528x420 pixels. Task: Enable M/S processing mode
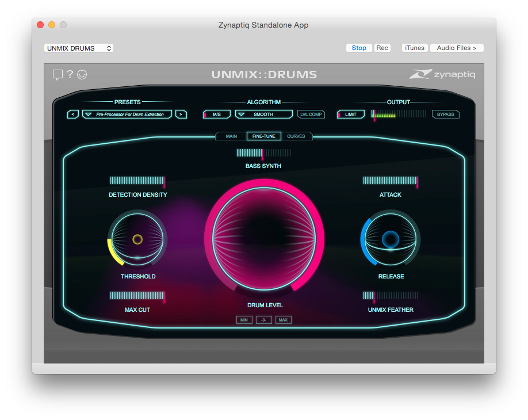[x=217, y=114]
